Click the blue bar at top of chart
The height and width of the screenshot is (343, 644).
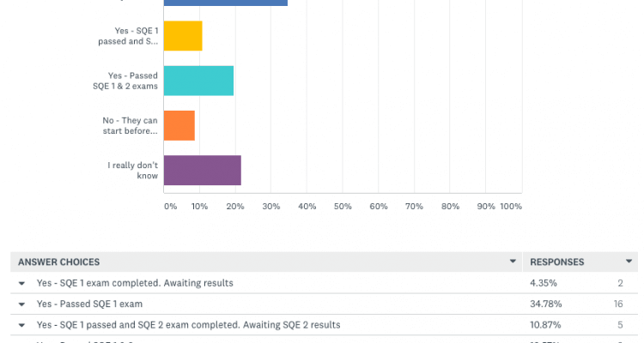[226, 3]
